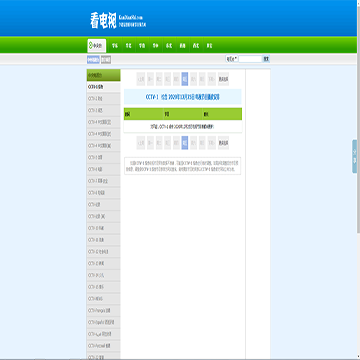Click the vertical page scrollbar

click(358, 180)
